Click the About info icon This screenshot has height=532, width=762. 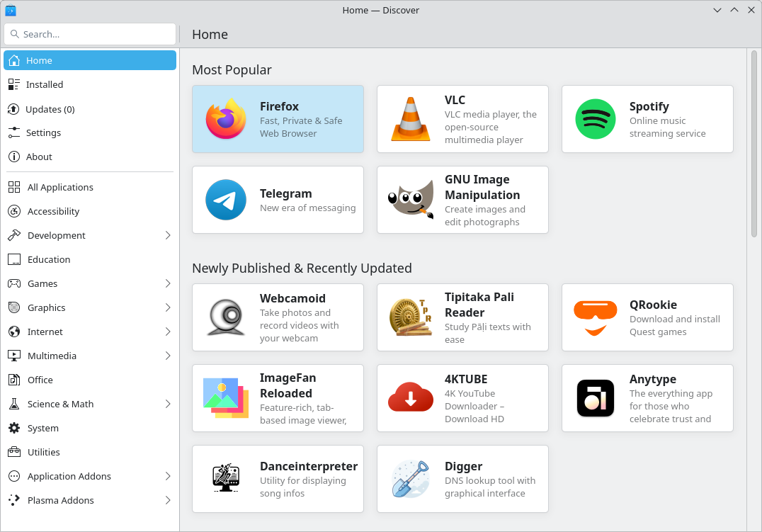tap(14, 157)
